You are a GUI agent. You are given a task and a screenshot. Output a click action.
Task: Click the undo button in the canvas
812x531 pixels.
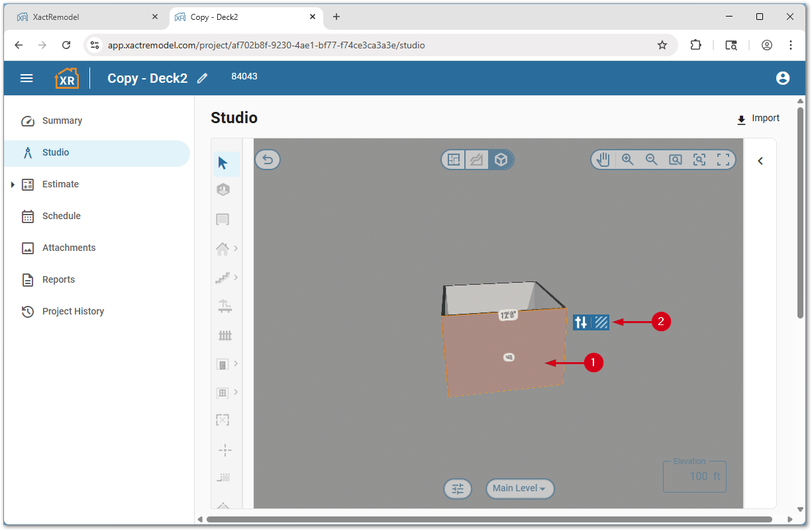tap(268, 160)
